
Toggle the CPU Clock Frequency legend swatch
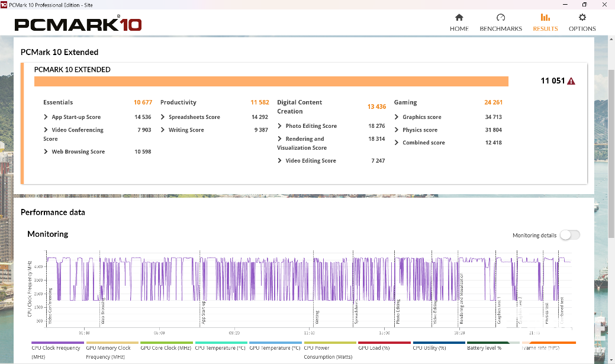57,343
